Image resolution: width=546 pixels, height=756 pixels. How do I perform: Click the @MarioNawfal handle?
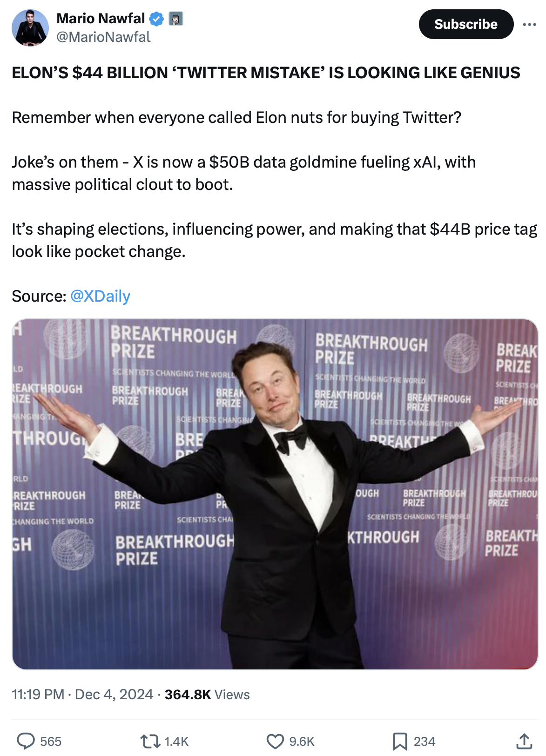click(103, 37)
